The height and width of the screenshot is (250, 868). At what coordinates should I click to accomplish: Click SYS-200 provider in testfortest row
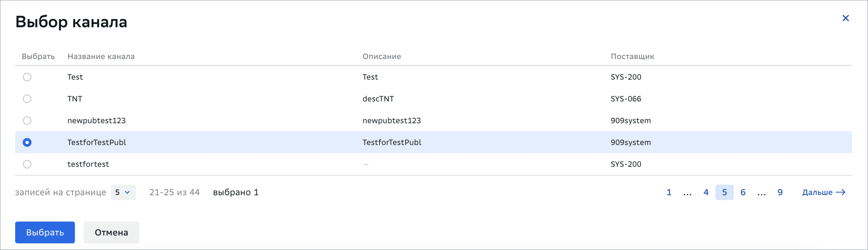(x=626, y=164)
